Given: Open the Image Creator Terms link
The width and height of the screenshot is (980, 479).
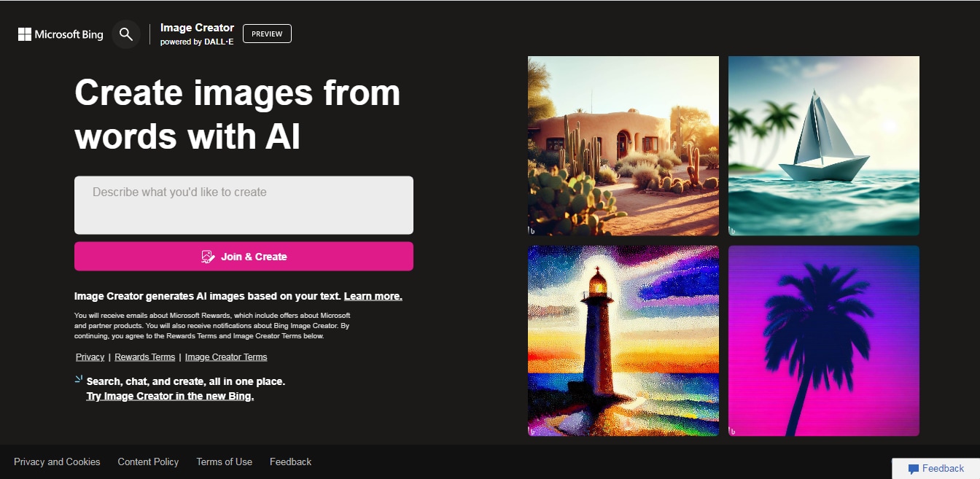Looking at the screenshot, I should (226, 357).
